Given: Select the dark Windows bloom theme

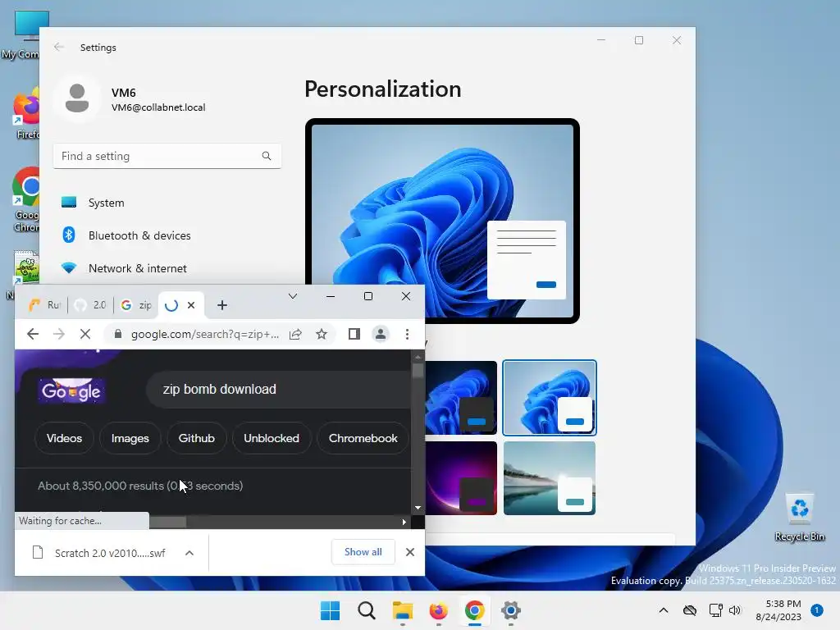Looking at the screenshot, I should [461, 398].
